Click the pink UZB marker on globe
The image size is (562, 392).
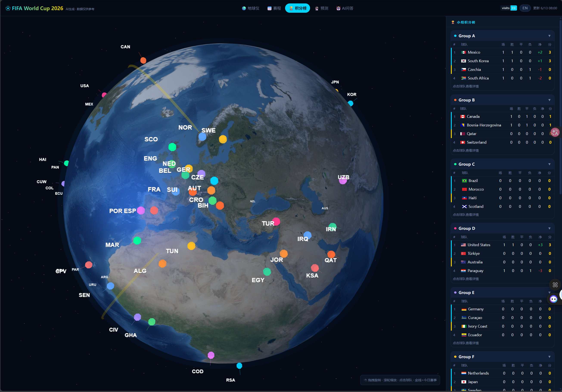(343, 180)
